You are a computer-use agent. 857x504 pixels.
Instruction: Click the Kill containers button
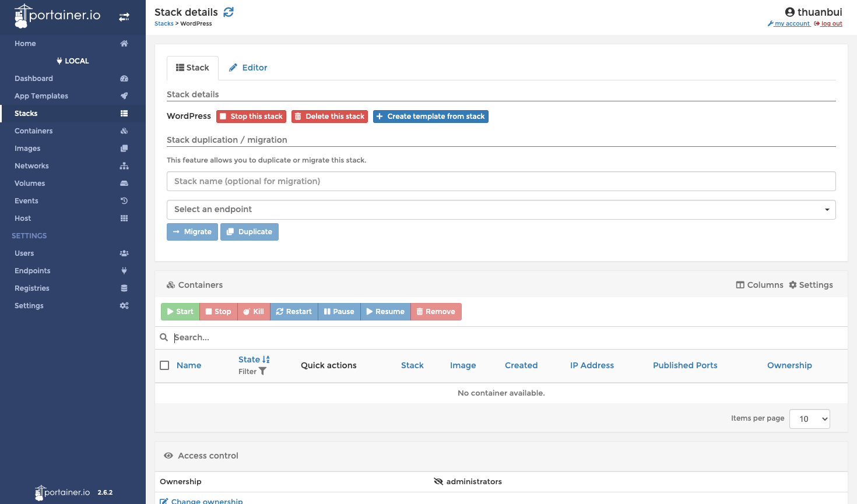254,312
